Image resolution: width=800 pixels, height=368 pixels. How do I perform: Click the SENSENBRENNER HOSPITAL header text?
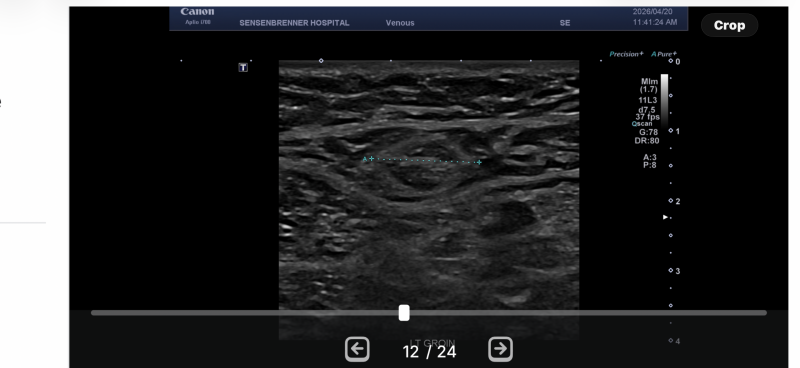click(294, 23)
